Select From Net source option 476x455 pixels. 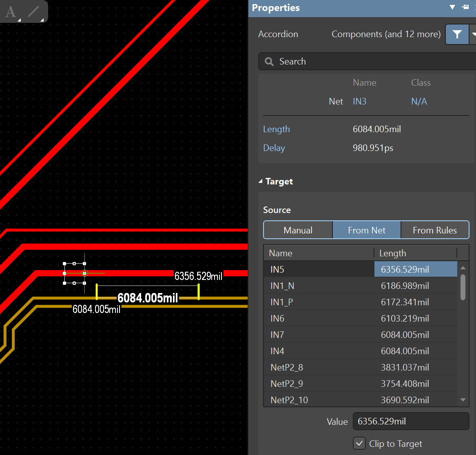point(366,230)
